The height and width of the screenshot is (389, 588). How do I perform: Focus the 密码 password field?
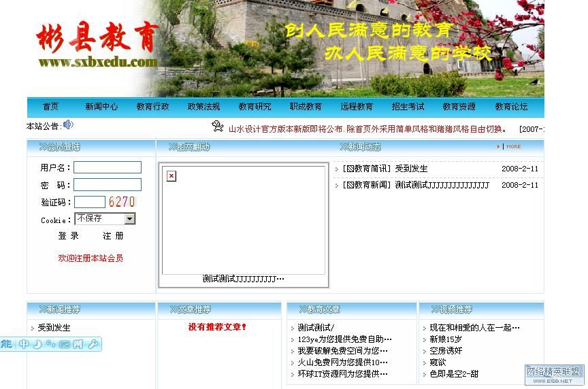108,184
